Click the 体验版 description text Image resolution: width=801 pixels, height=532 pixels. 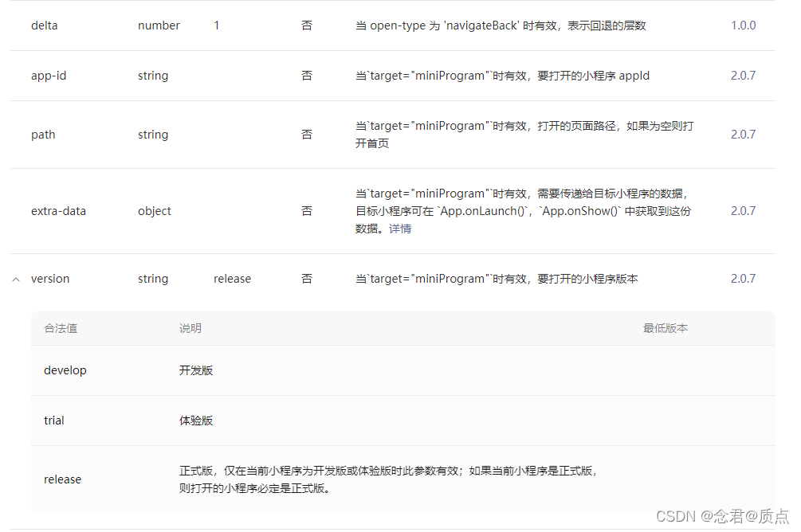[196, 421]
